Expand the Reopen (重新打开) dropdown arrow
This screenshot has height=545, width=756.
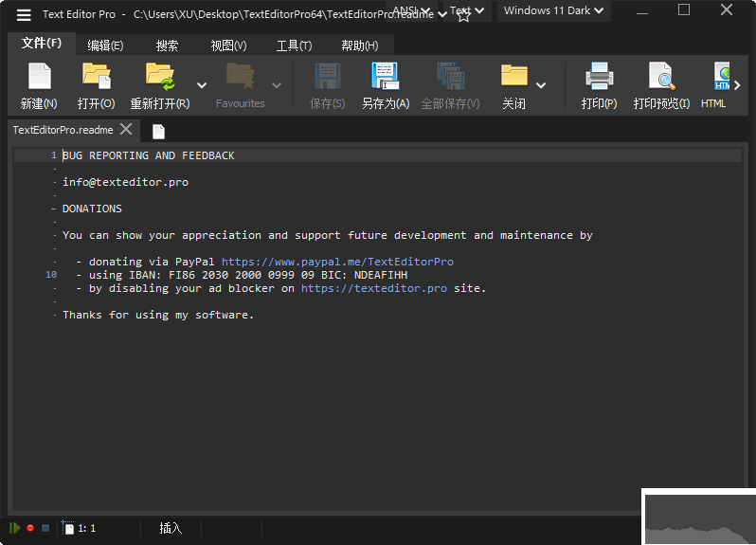[x=202, y=84]
